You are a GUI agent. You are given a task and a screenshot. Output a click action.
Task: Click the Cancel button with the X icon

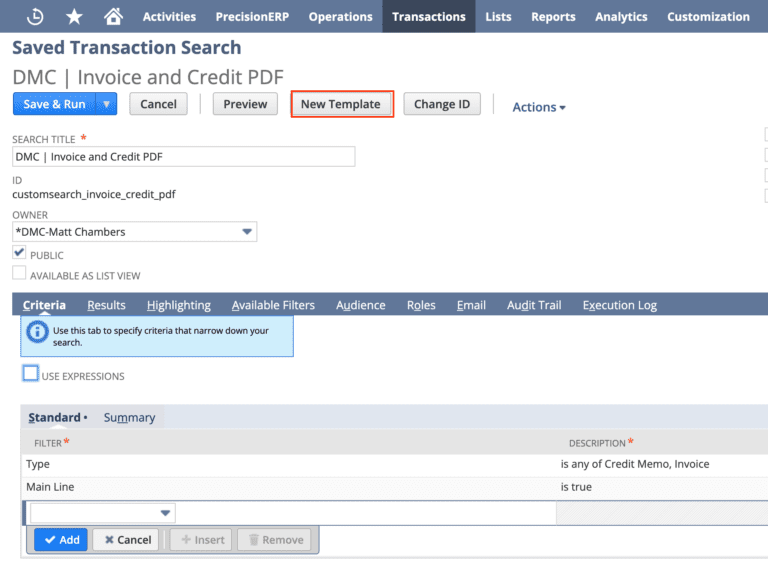pyautogui.click(x=126, y=540)
